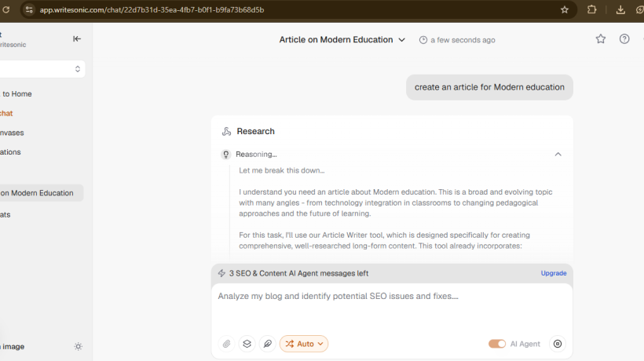Screen dimensions: 644x361
Task: Select the Chat item in sidebar
Action: [x=6, y=113]
